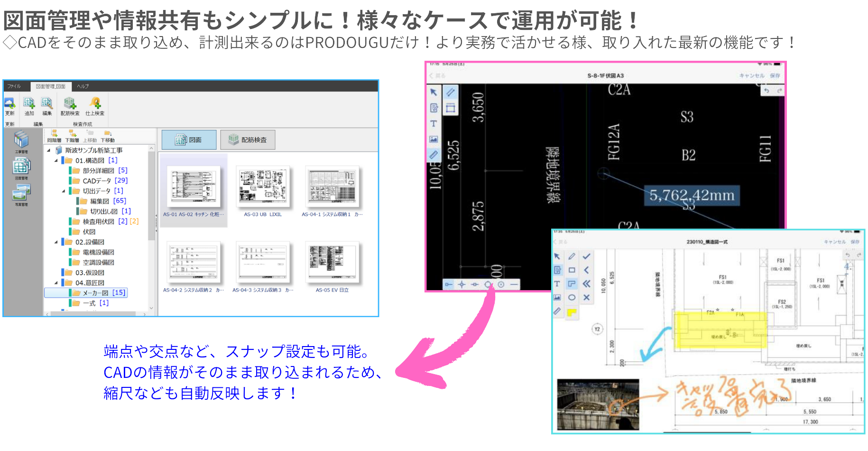Open AS-05 EV 日立 drawing thumbnail
This screenshot has width=868, height=451.
click(x=332, y=267)
